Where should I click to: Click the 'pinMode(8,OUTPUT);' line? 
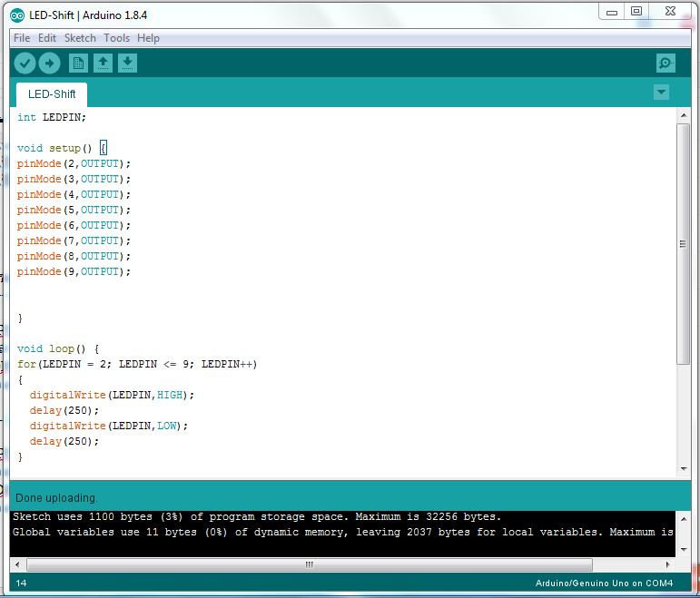pos(74,256)
